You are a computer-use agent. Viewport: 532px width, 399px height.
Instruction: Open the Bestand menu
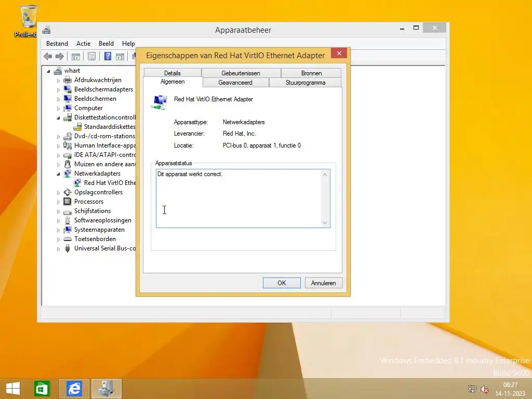pyautogui.click(x=57, y=44)
